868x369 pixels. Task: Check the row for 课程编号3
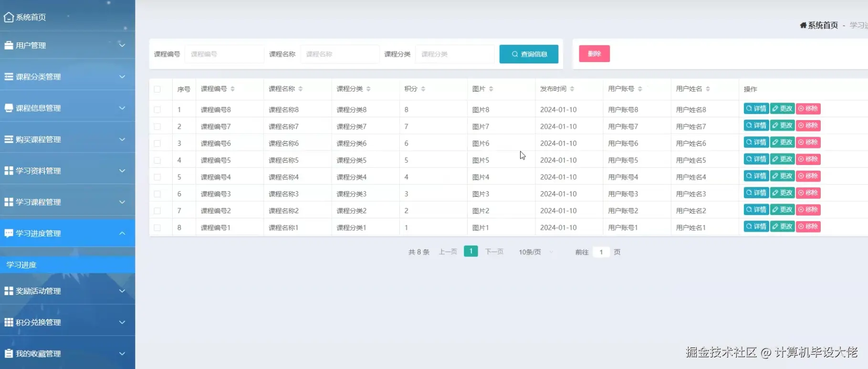(157, 194)
